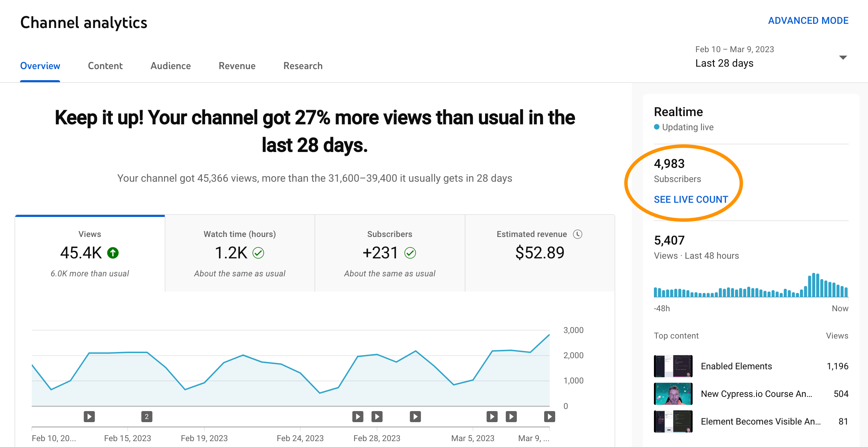Click the video marker left of Feb 28
Image resolution: width=868 pixels, height=447 pixels.
click(358, 417)
